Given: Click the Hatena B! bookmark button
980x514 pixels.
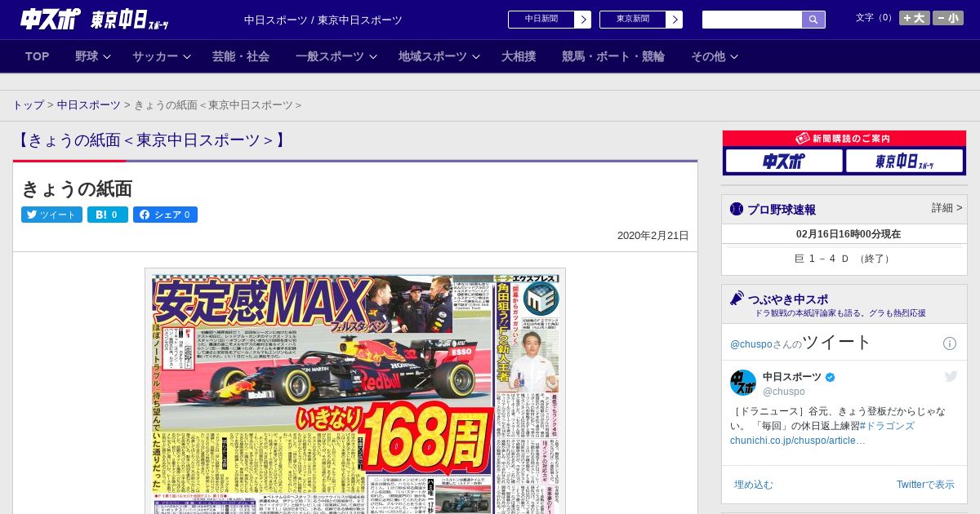Looking at the screenshot, I should pyautogui.click(x=108, y=215).
